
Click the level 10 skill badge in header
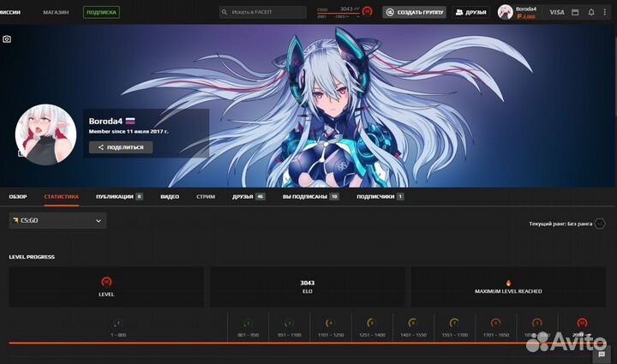click(367, 12)
